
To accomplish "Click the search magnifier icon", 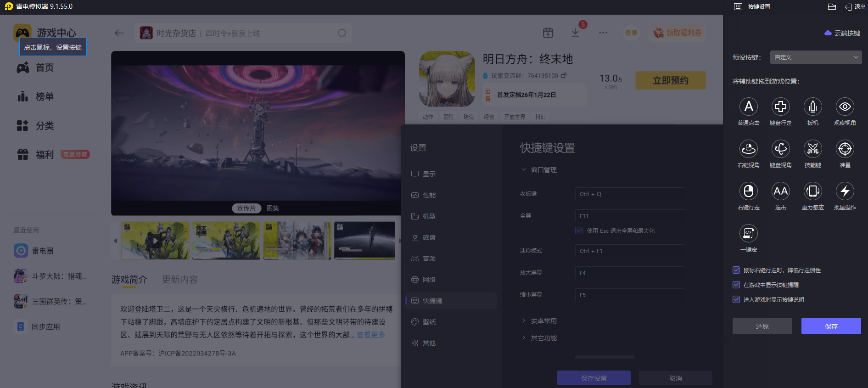I will [x=342, y=33].
